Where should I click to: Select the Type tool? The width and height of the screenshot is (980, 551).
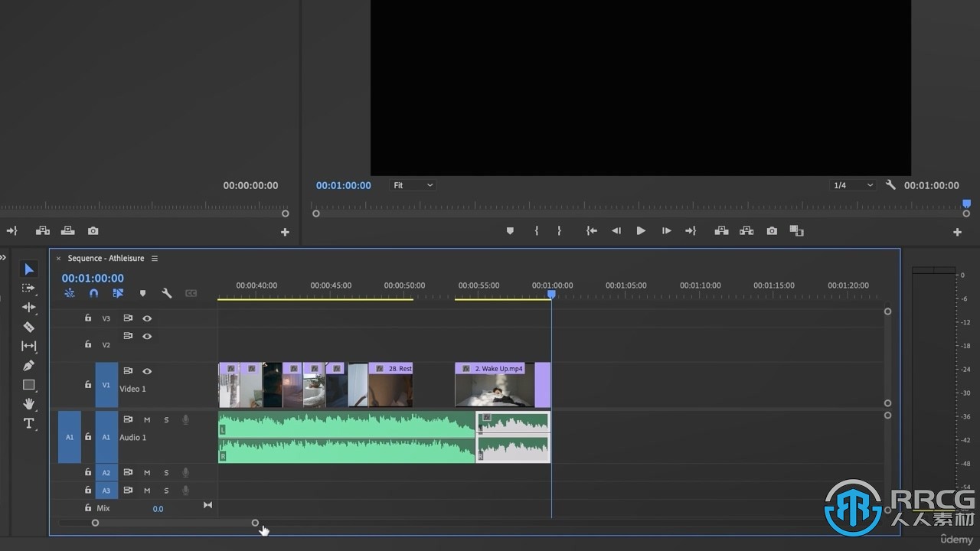[29, 424]
